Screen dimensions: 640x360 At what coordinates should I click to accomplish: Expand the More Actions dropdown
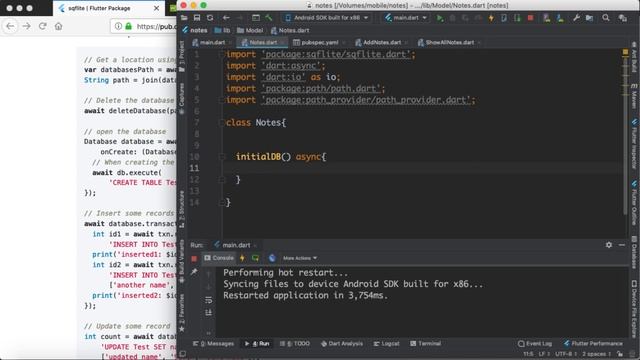(x=300, y=258)
